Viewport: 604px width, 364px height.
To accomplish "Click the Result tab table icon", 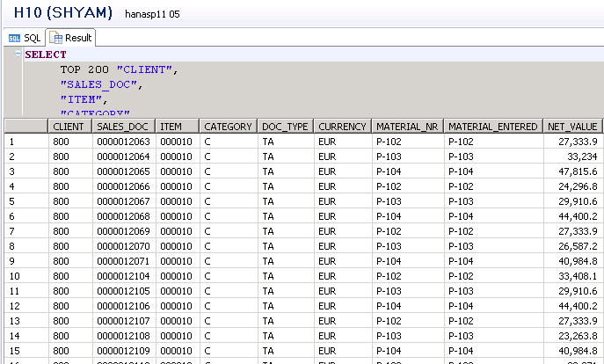I will click(x=55, y=38).
